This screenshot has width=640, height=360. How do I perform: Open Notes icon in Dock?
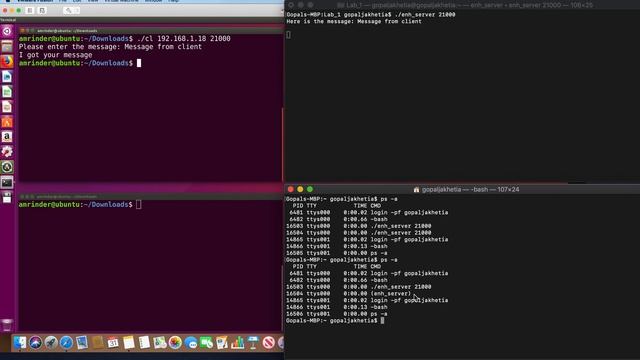129,342
